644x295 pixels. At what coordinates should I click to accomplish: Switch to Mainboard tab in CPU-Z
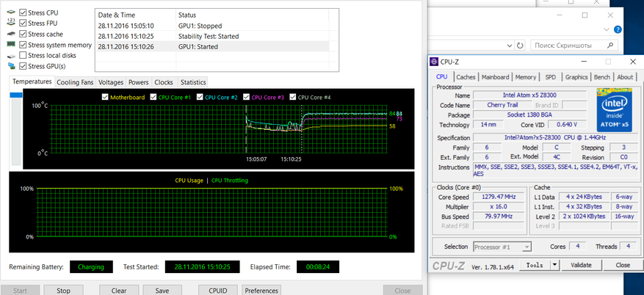[x=496, y=77]
